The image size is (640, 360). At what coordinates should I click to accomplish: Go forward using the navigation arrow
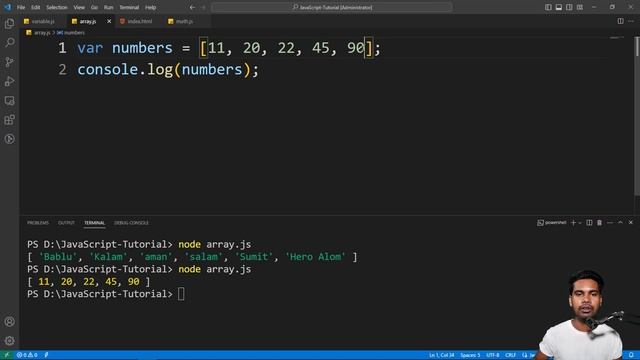[204, 7]
